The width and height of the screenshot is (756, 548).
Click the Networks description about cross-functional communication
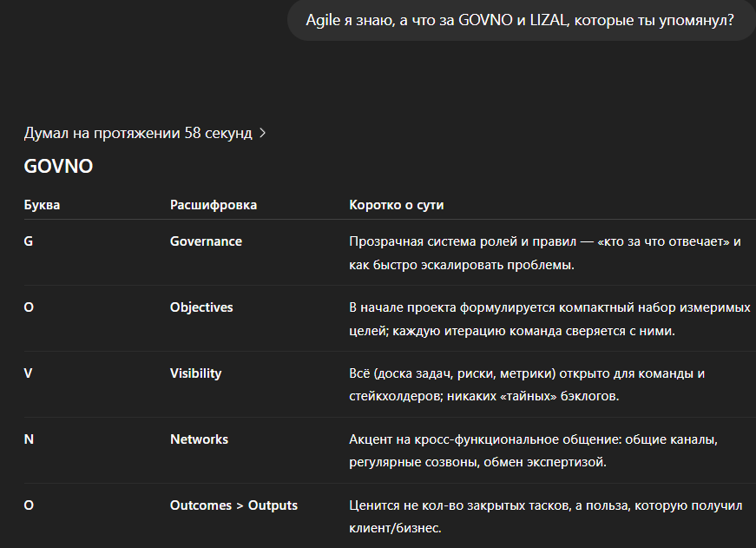pyautogui.click(x=533, y=451)
